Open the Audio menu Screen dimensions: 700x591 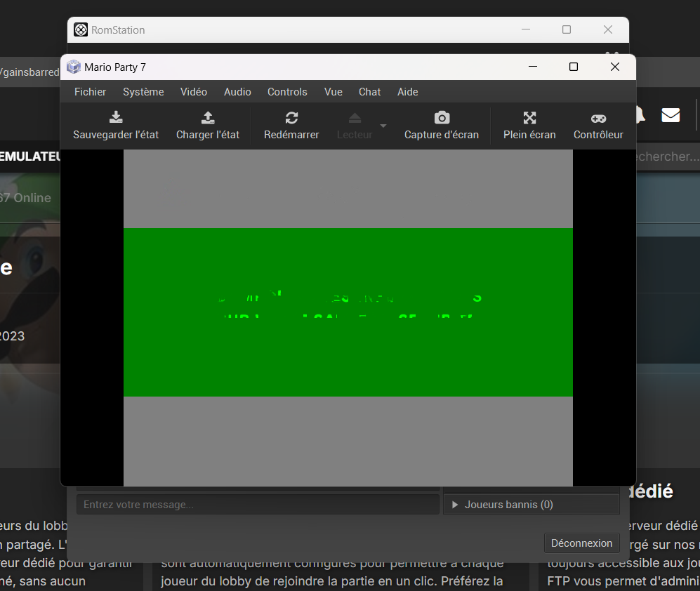coord(237,92)
